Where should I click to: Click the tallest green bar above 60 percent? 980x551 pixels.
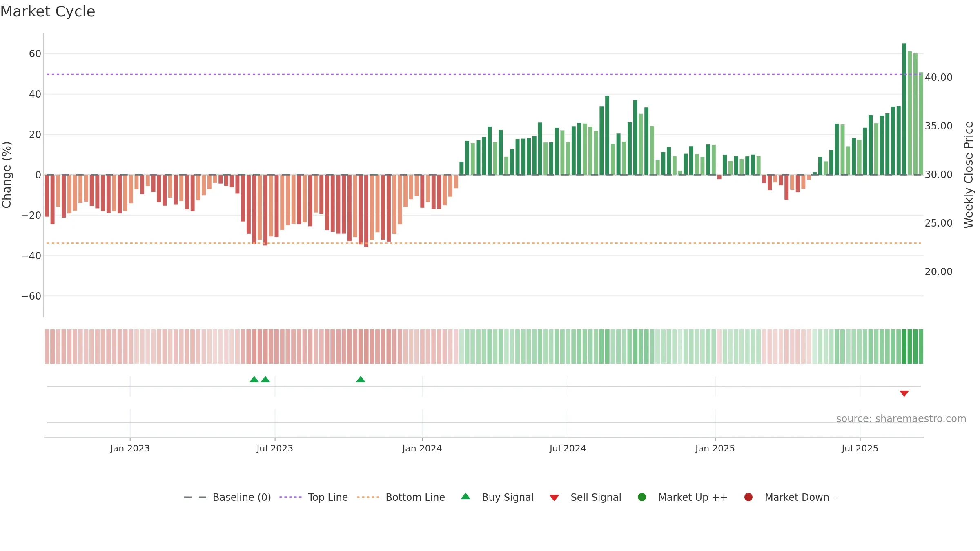pyautogui.click(x=904, y=109)
